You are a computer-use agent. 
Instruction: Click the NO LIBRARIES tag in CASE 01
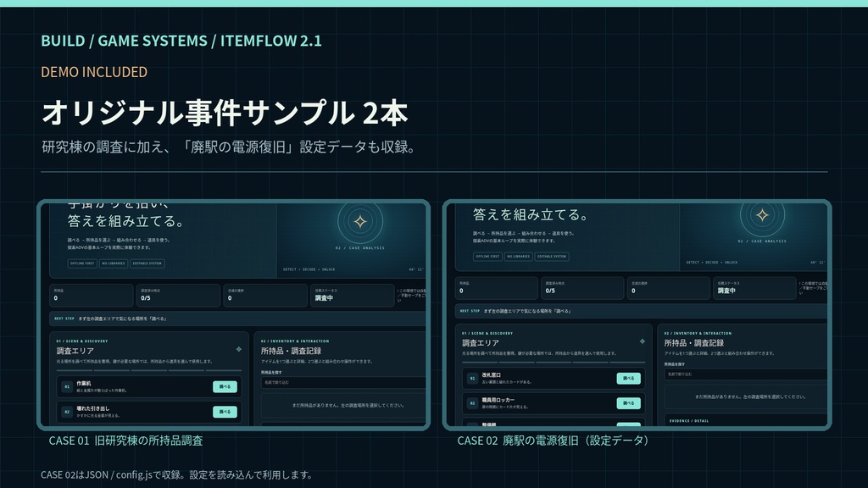click(114, 263)
